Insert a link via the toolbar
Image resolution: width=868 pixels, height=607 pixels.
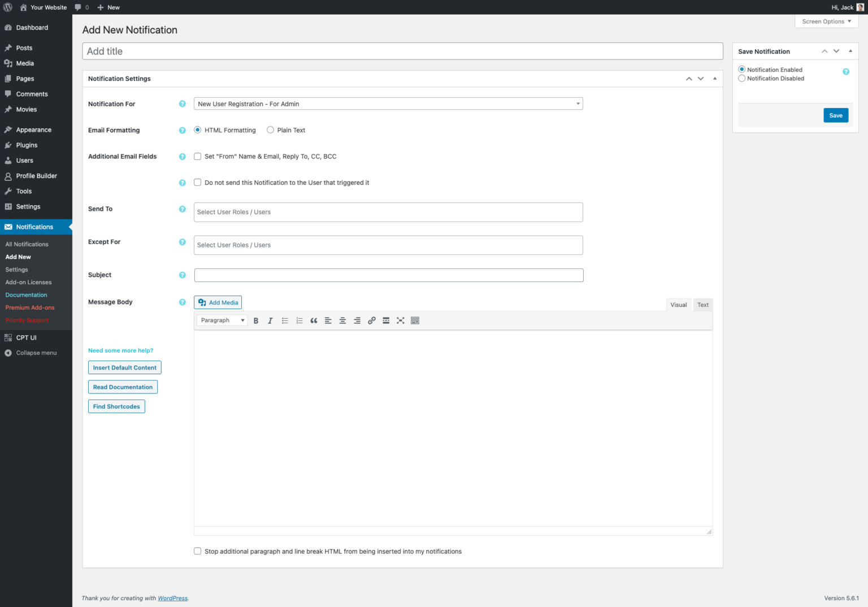tap(371, 320)
